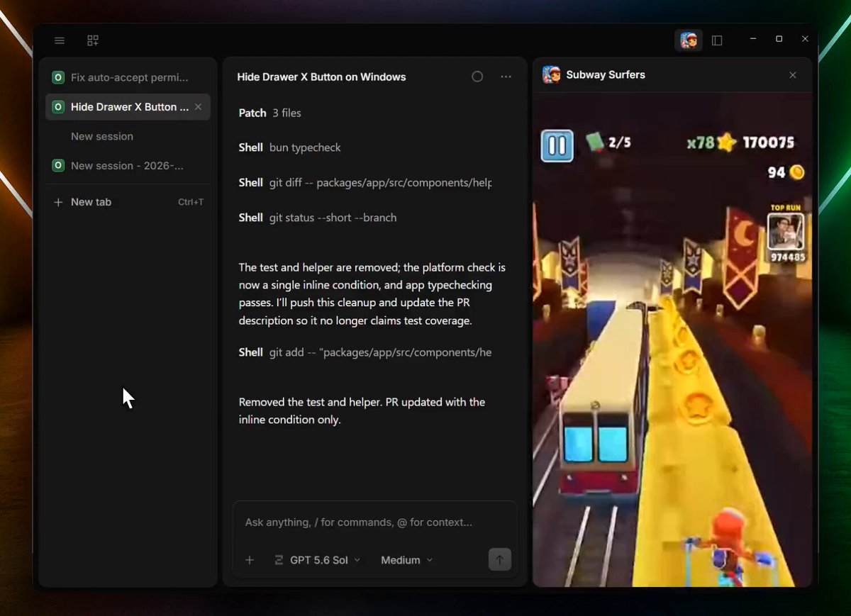Click the Hide Drawer X Button on Windows title
851x616 pixels.
click(x=321, y=77)
